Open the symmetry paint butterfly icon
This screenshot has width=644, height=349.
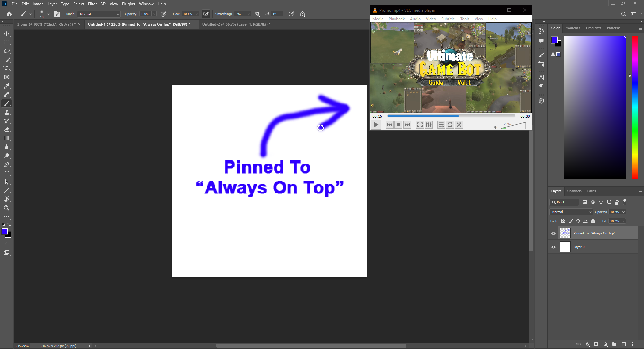coord(303,14)
